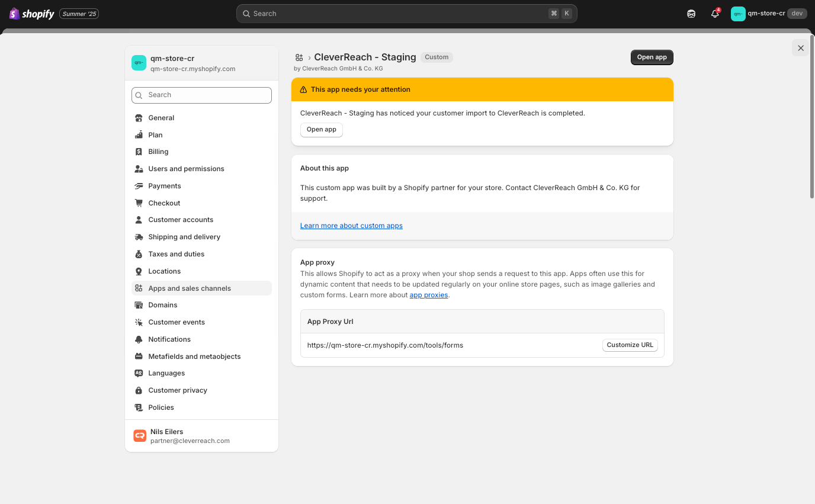Navigate to Customer privacy settings
815x504 pixels.
click(x=201, y=390)
